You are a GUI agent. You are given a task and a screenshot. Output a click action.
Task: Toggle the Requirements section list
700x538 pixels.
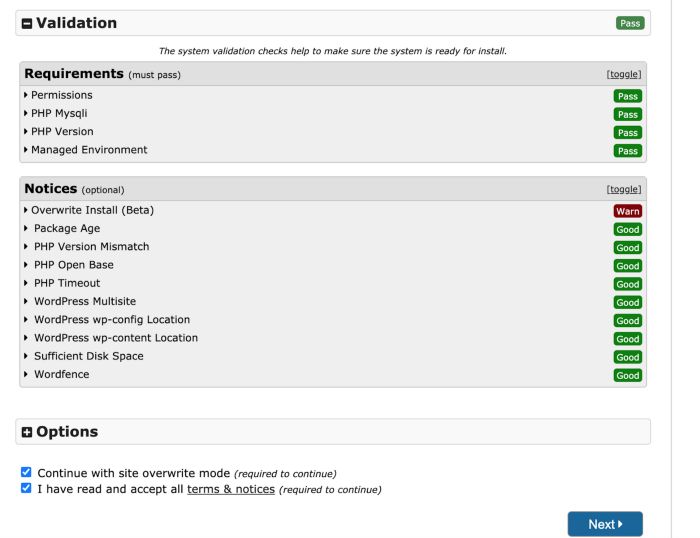point(623,74)
